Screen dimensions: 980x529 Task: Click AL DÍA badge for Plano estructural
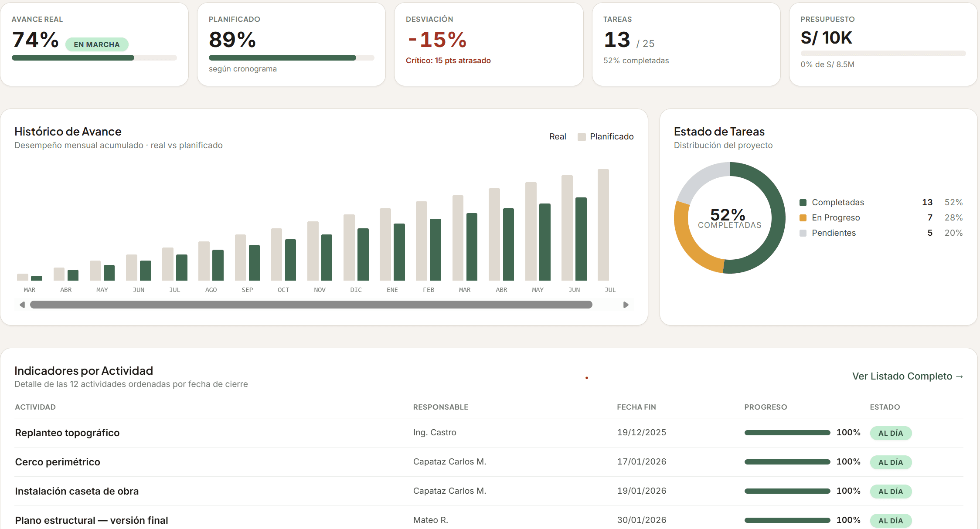891,521
